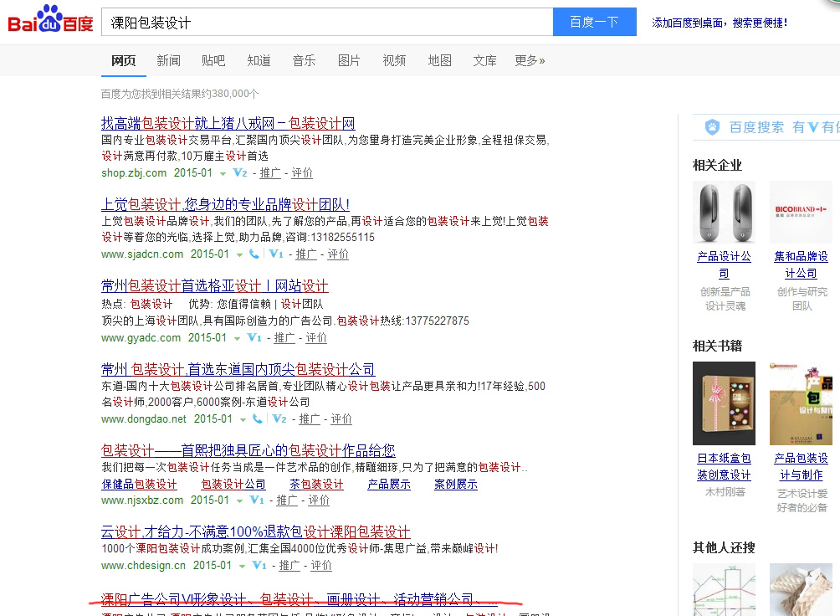
Task: Open sublink 产品展示
Action: (389, 484)
